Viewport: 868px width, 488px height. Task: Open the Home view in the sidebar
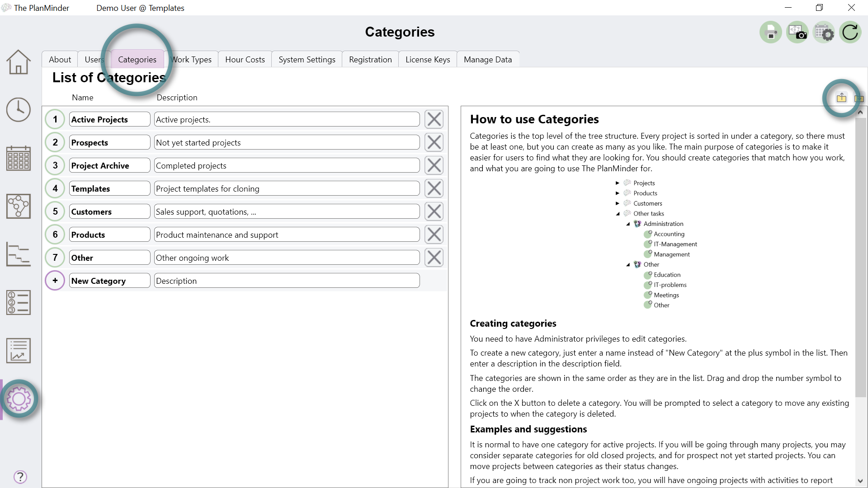pyautogui.click(x=18, y=62)
